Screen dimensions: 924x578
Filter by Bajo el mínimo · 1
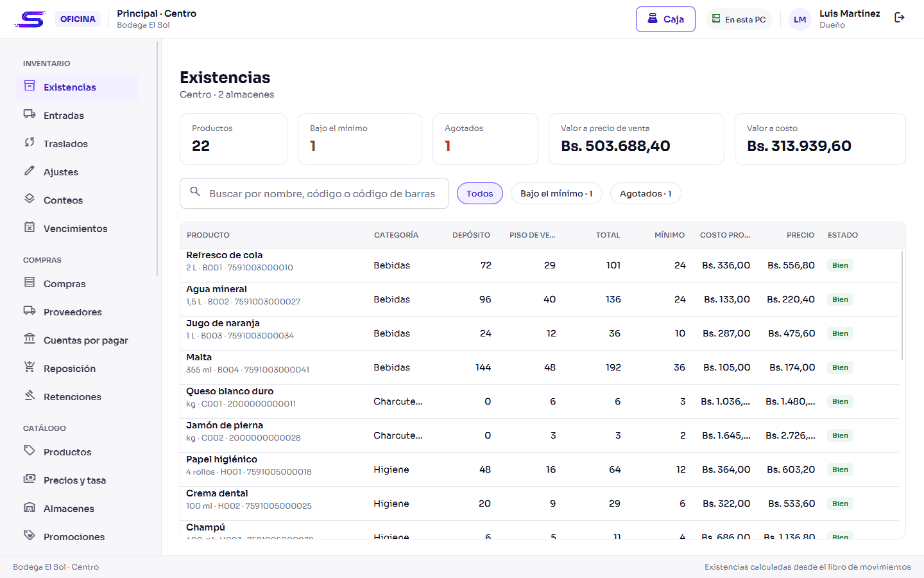[556, 193]
